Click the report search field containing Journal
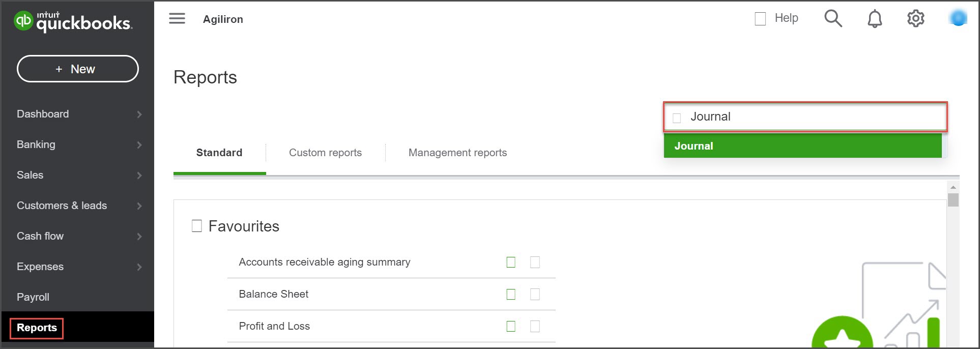 pos(805,117)
